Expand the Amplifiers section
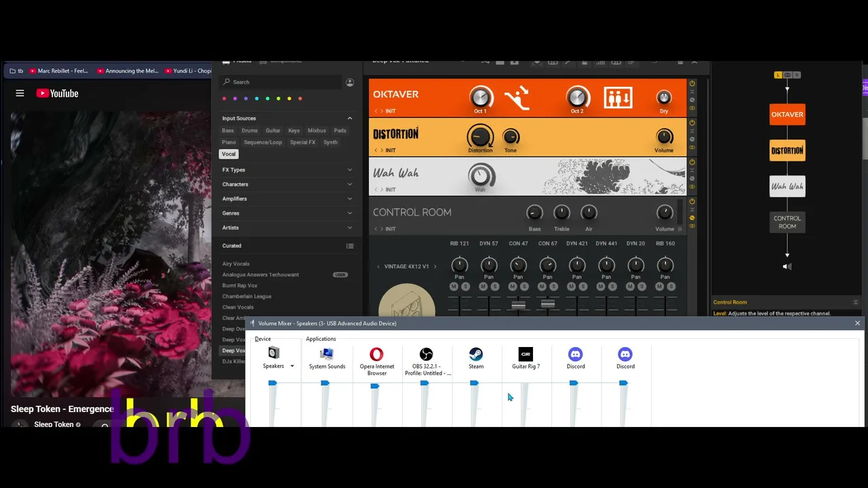This screenshot has height=488, width=868. (x=350, y=199)
